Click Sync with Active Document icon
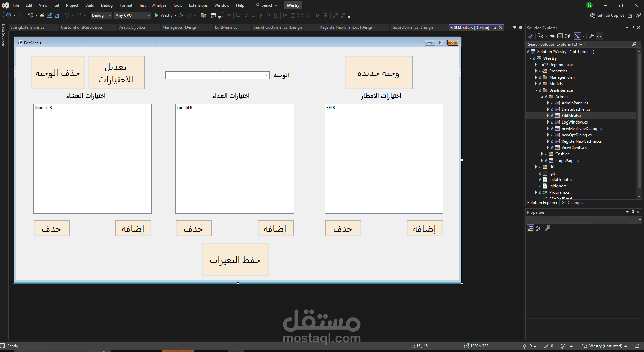Viewport: 644px width, 352px height. coord(552,36)
